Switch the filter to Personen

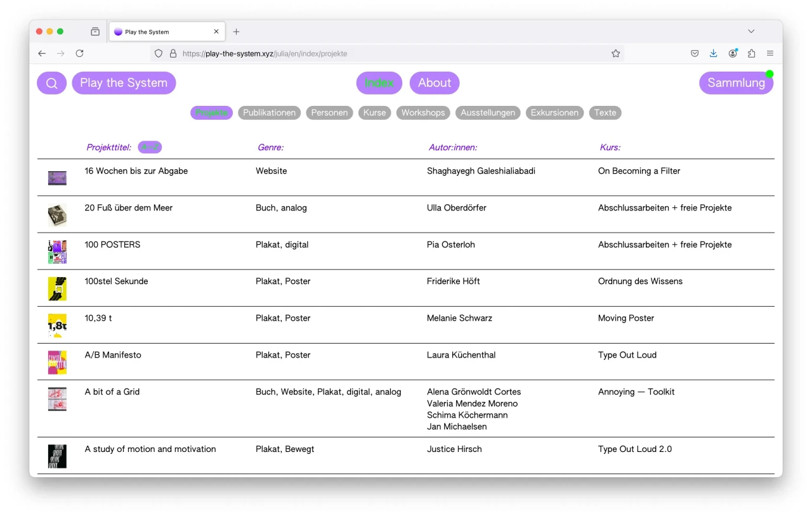point(329,113)
